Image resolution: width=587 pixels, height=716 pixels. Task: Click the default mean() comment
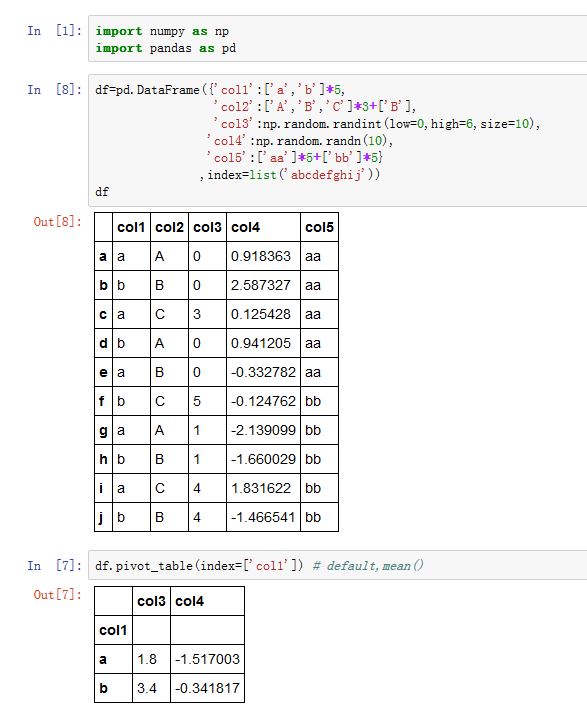click(x=368, y=566)
